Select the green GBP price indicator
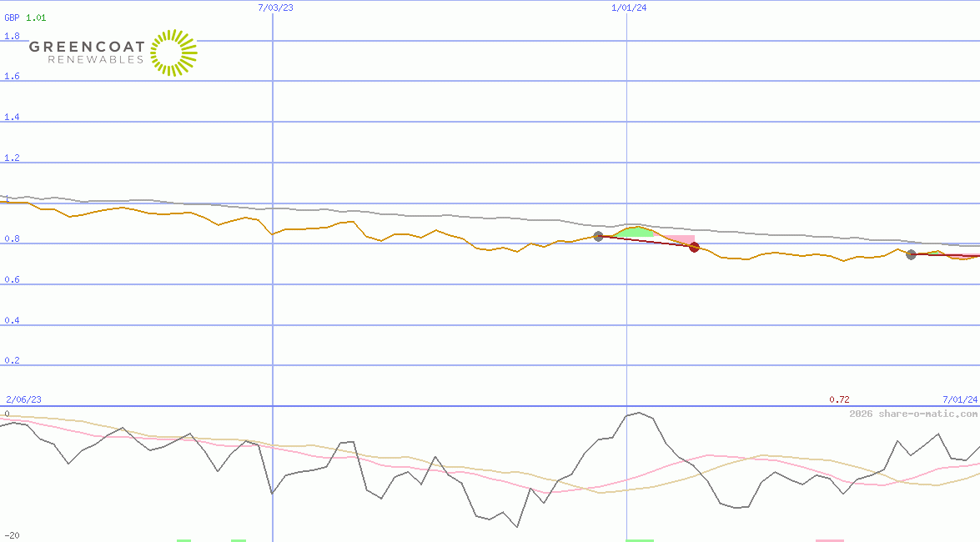Screen dimensions: 980x542 tap(34, 16)
